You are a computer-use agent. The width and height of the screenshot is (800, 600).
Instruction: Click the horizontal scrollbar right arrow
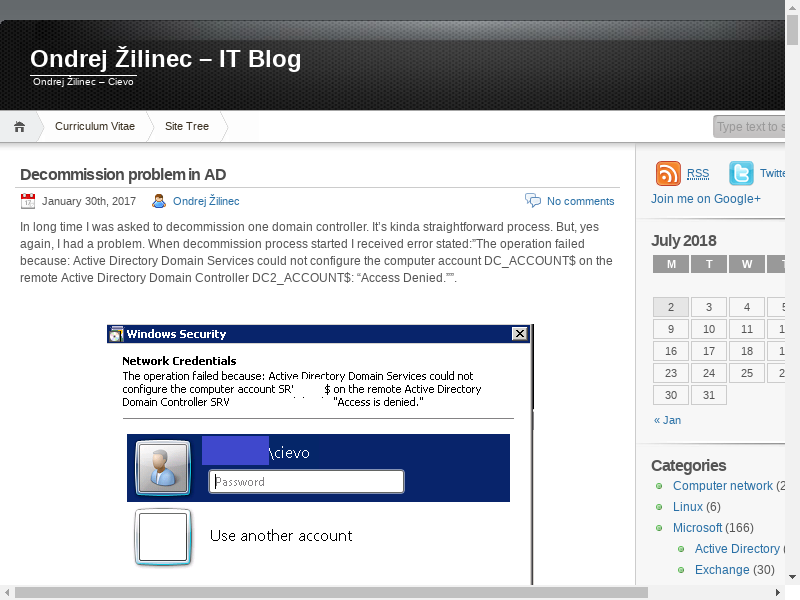pyautogui.click(x=778, y=592)
